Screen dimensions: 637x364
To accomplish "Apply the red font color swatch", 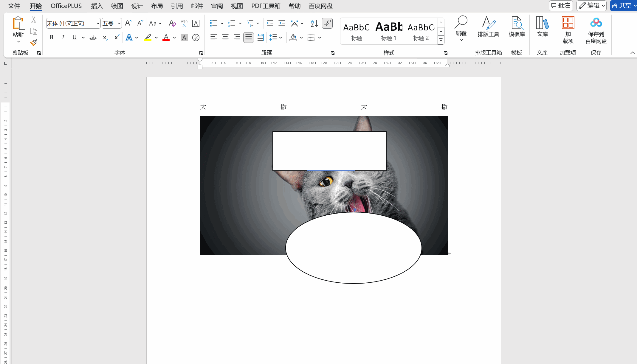I will [166, 38].
